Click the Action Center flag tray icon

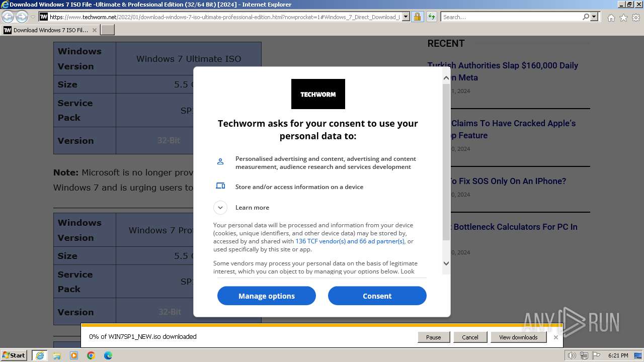595,355
